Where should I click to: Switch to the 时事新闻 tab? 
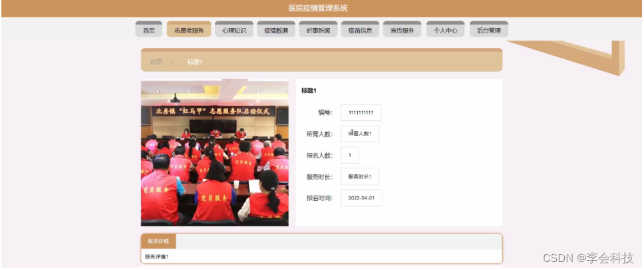[318, 29]
